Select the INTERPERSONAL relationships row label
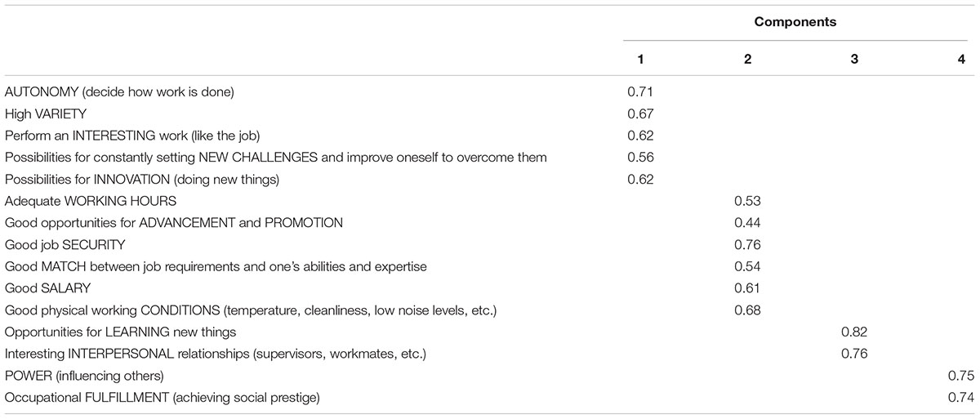This screenshot has width=980, height=419. [x=216, y=354]
